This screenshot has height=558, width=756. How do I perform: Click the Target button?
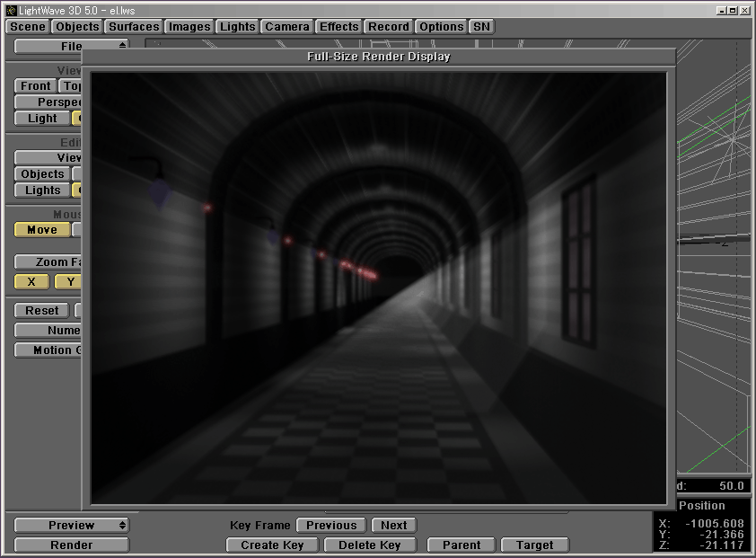click(534, 545)
